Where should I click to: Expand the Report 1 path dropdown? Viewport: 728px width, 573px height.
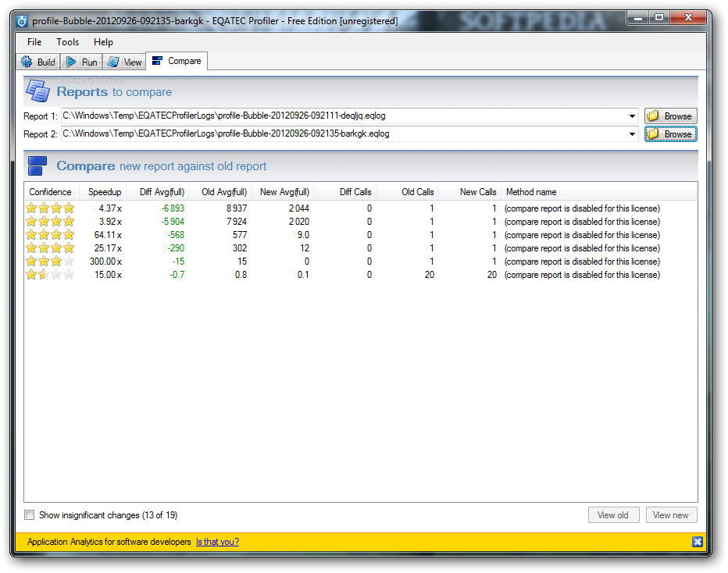(632, 116)
